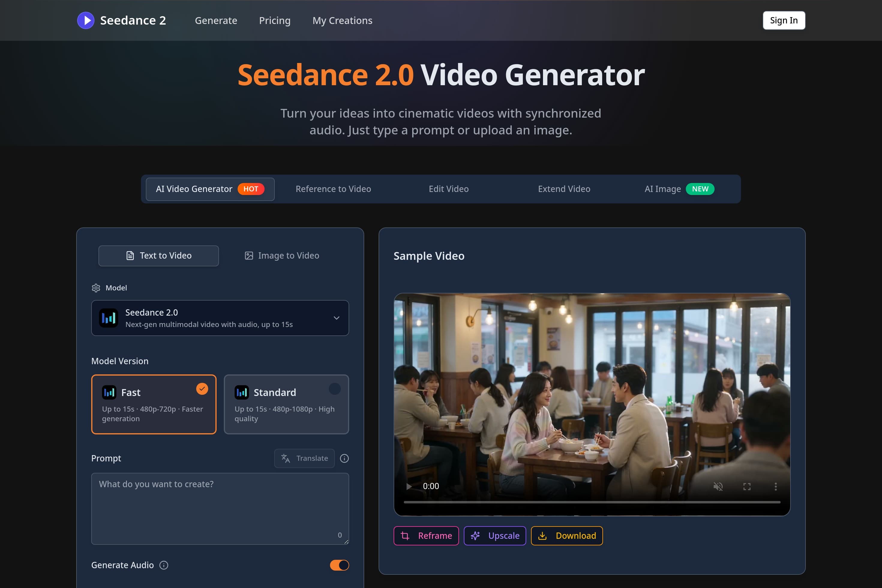Click the Prompt info icon
Viewport: 882px width, 588px height.
click(x=344, y=458)
